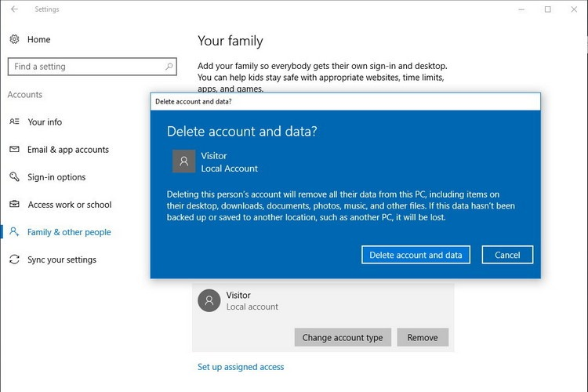This screenshot has height=392, width=588.
Task: Click the Email & app accounts envelope icon
Action: [x=14, y=149]
